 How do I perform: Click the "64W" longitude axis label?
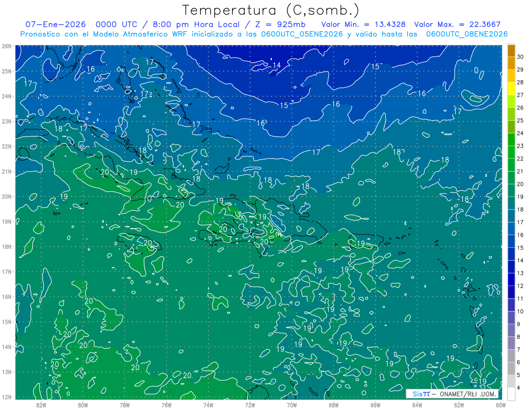(x=417, y=405)
